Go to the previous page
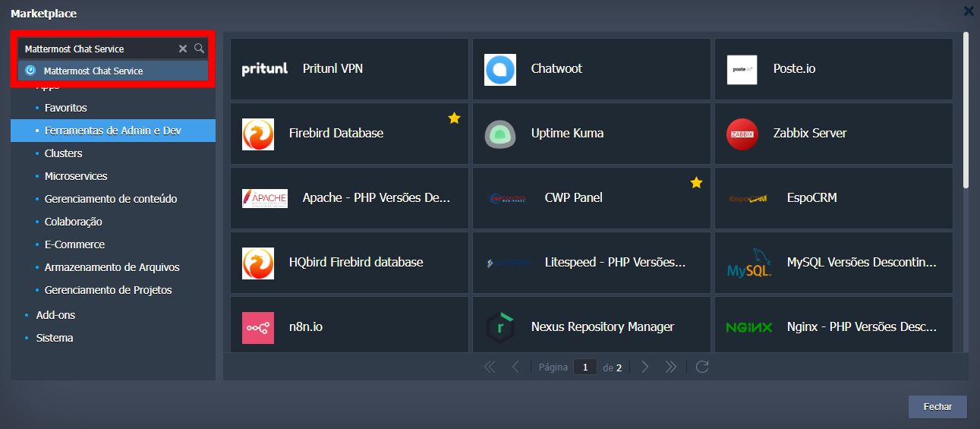Viewport: 980px width, 429px height. pyautogui.click(x=515, y=367)
